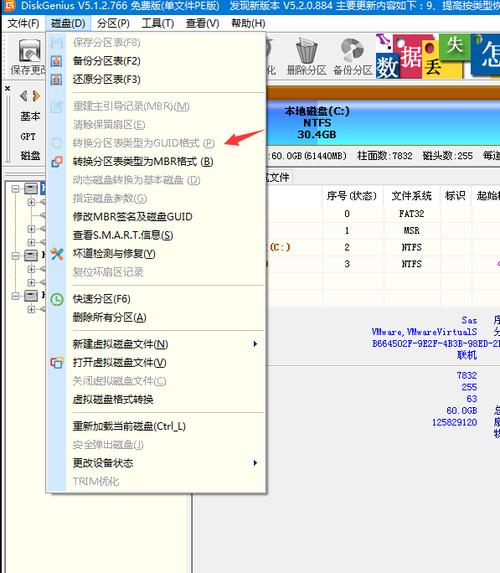This screenshot has width=500, height=573.
Task: Click the 125829120 total sectors value
Action: (x=454, y=422)
